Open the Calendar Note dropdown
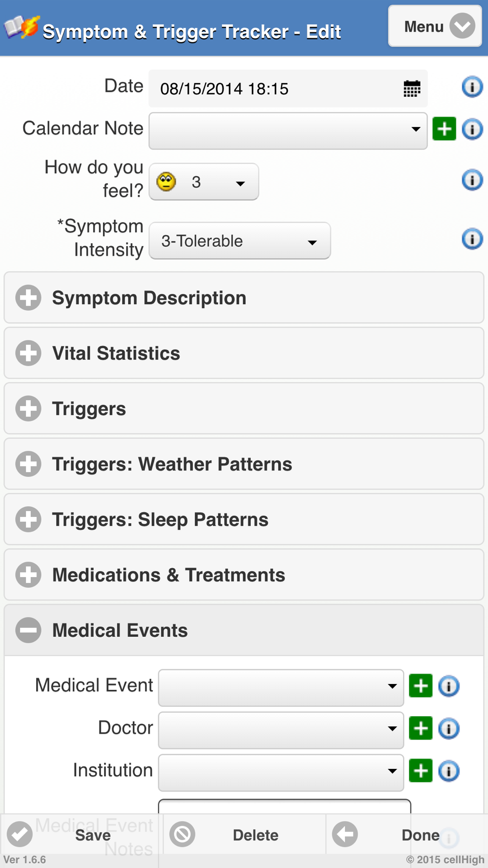 tap(288, 131)
